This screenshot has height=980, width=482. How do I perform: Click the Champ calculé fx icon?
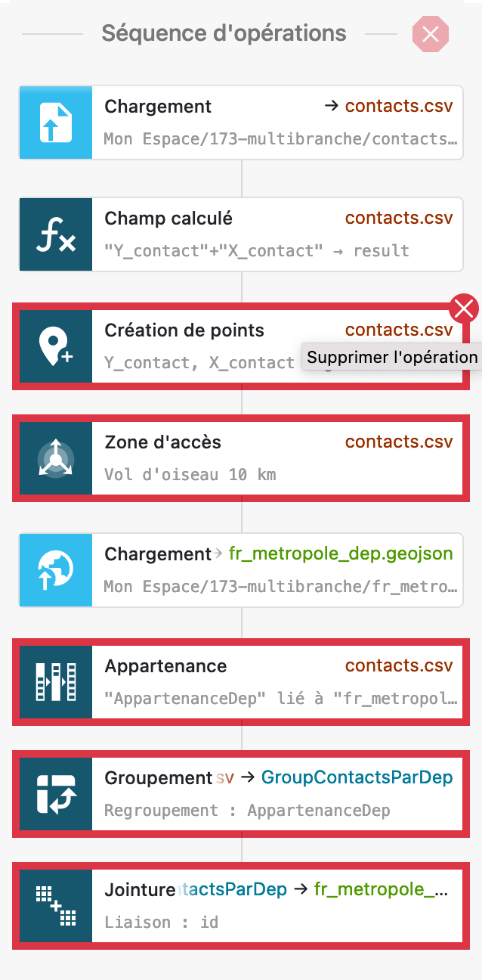(x=56, y=234)
